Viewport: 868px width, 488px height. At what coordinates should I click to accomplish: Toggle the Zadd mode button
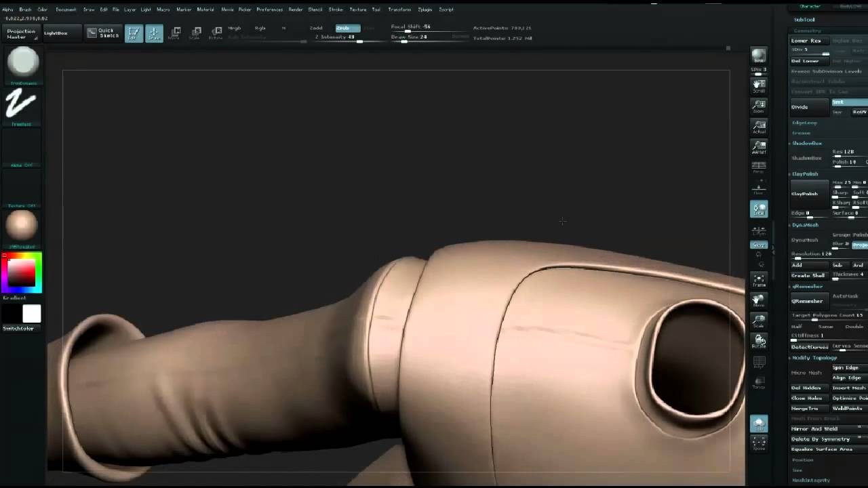point(316,28)
